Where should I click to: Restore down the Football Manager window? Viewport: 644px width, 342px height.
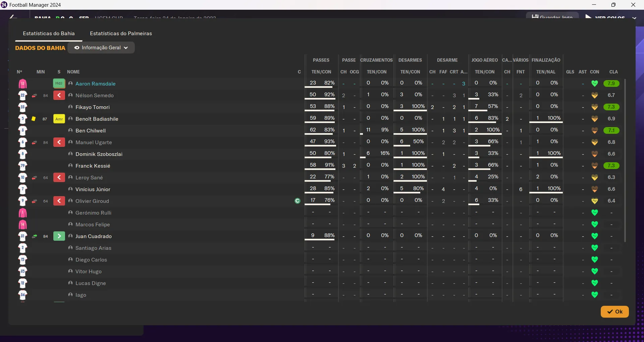(613, 5)
